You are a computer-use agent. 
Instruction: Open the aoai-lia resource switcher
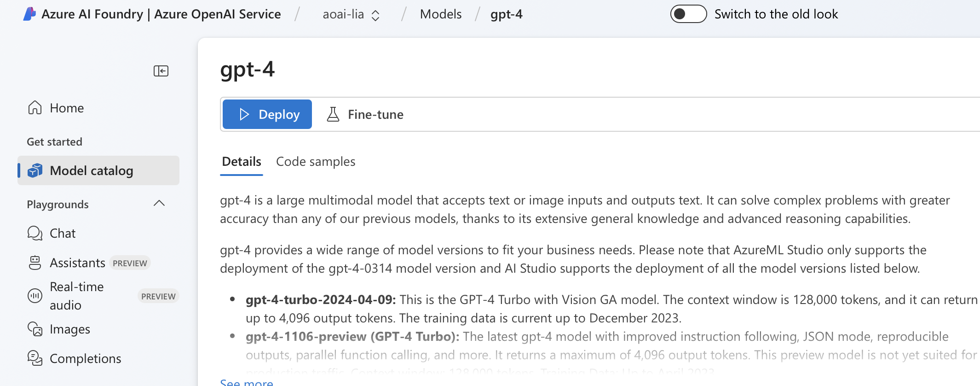pos(351,14)
